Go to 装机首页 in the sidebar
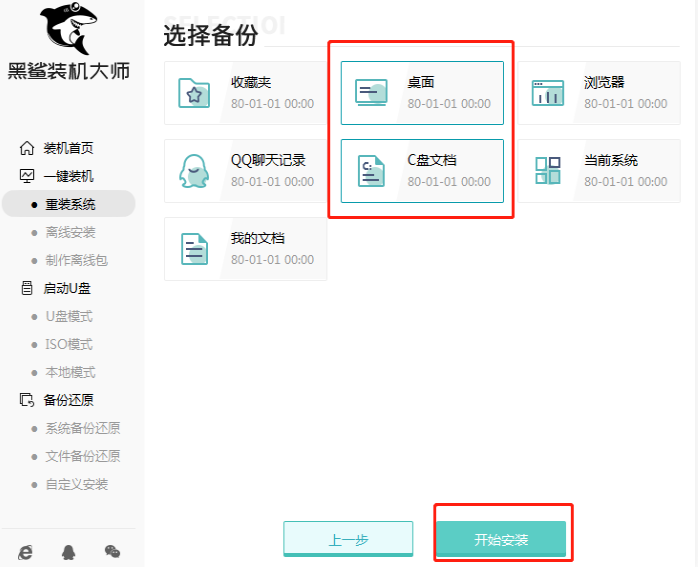The height and width of the screenshot is (567, 698). tap(68, 148)
